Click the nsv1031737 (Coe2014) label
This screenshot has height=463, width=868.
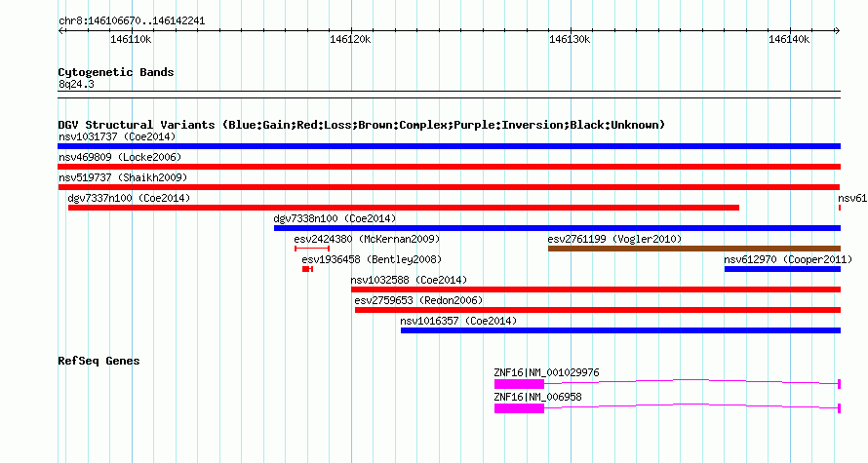click(x=117, y=136)
